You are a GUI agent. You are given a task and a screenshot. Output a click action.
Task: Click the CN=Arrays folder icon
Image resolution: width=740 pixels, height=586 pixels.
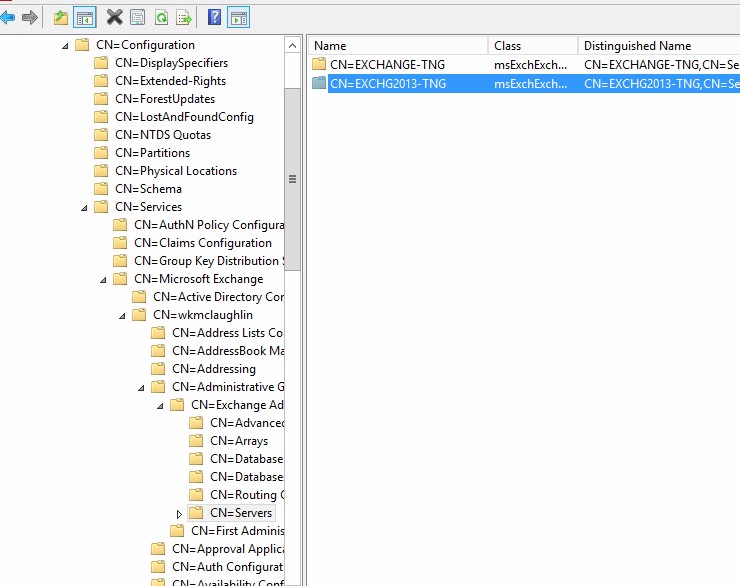tap(196, 441)
